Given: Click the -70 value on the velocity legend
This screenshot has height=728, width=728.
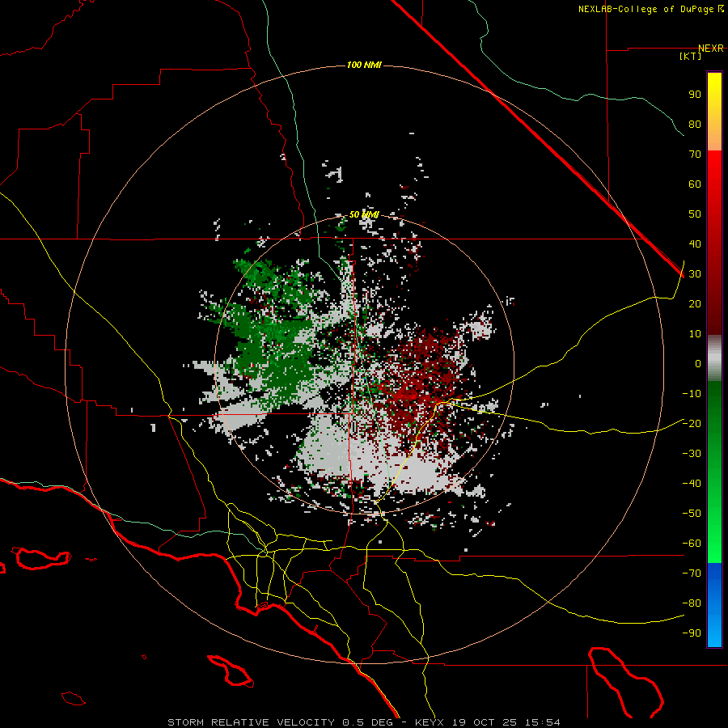Looking at the screenshot, I should [692, 574].
